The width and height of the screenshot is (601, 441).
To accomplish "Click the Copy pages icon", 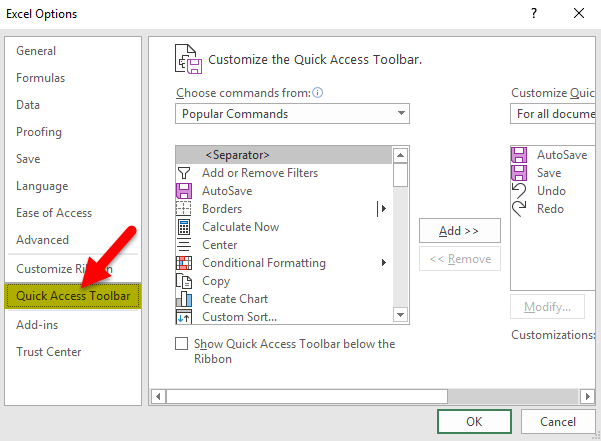I will pyautogui.click(x=184, y=281).
